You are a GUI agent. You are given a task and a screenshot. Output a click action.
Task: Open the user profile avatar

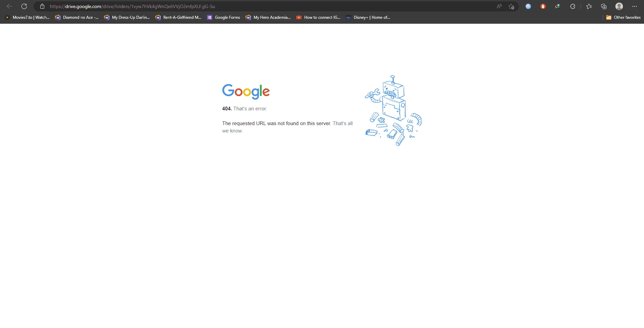(619, 6)
